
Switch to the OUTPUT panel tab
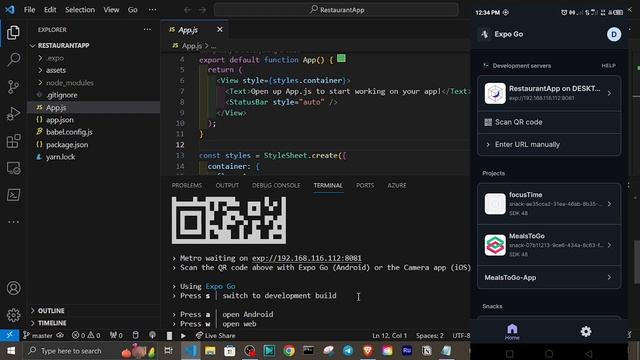(227, 185)
